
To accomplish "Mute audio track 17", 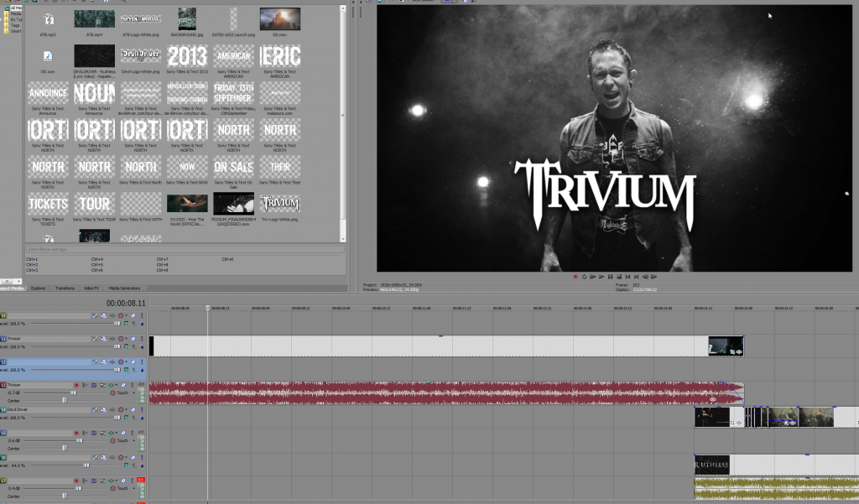I will tap(123, 481).
